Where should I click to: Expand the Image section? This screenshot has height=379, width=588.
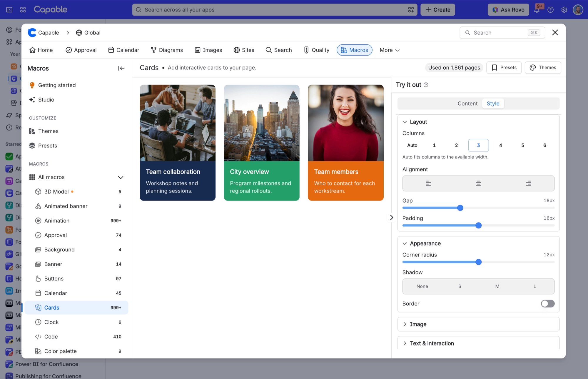(478, 324)
